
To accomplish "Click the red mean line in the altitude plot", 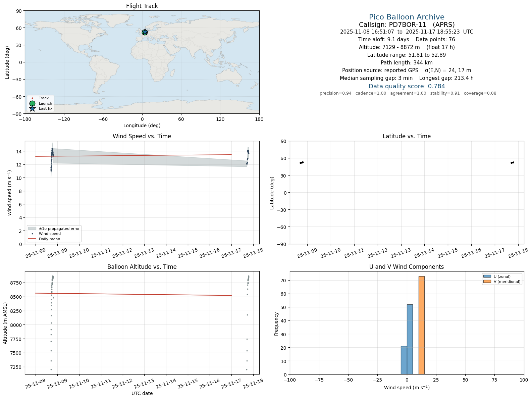I will point(134,294).
